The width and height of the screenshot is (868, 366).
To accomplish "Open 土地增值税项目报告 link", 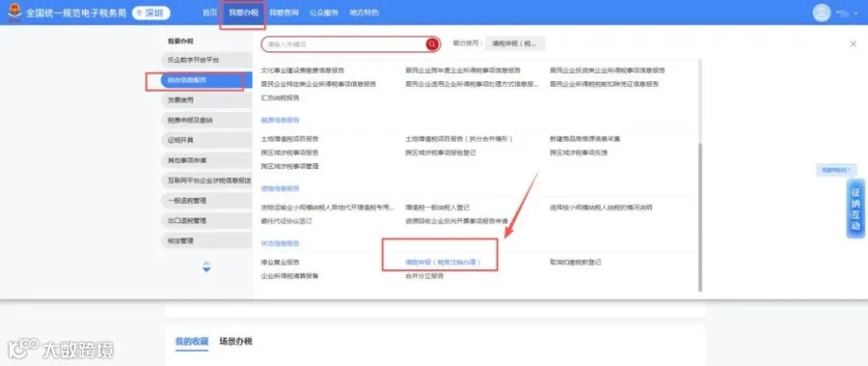I will pyautogui.click(x=289, y=139).
